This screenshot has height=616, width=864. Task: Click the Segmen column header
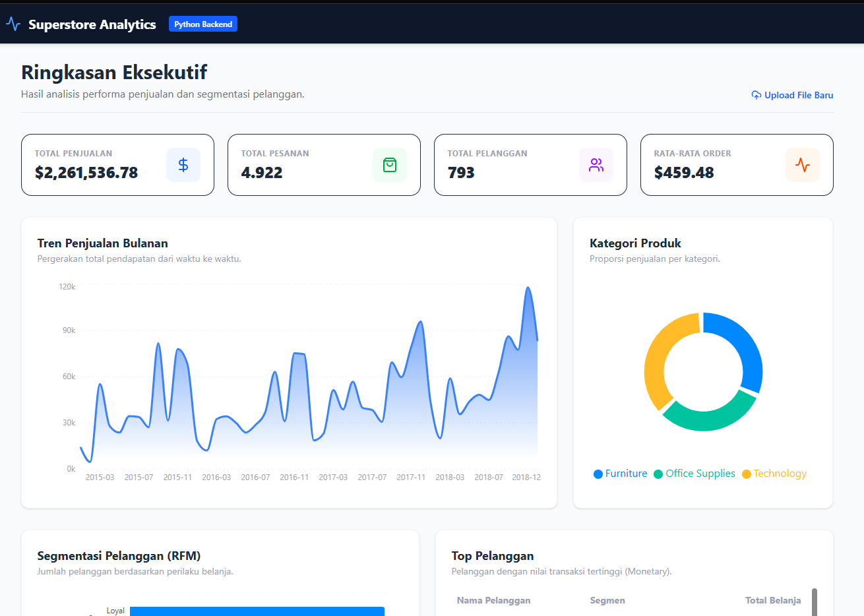[607, 600]
